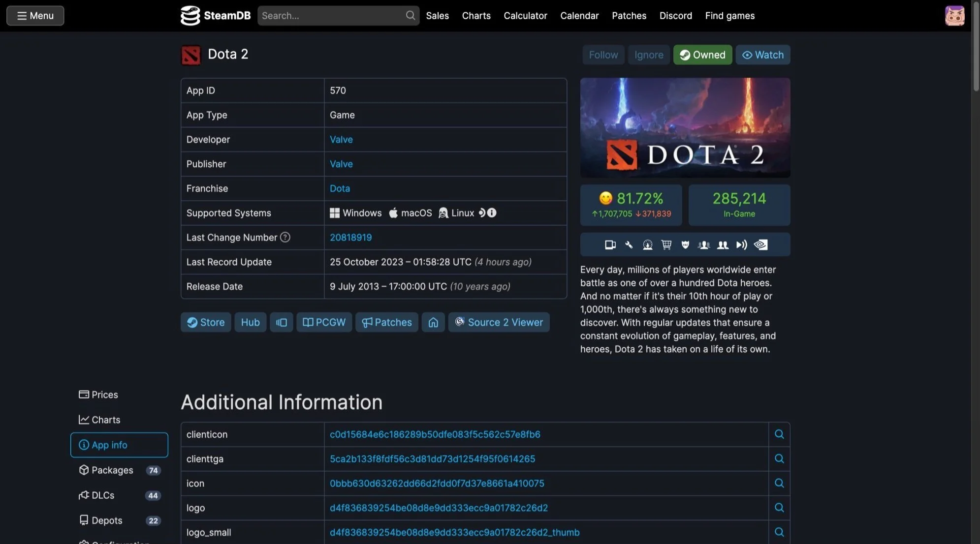This screenshot has height=544, width=980.
Task: Open the Valve developer link
Action: (x=341, y=140)
